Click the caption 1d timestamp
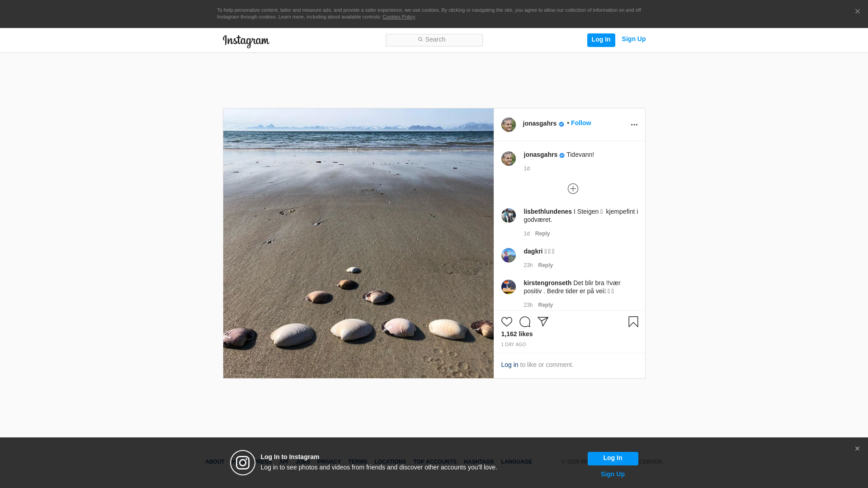868x488 pixels. pyautogui.click(x=527, y=169)
